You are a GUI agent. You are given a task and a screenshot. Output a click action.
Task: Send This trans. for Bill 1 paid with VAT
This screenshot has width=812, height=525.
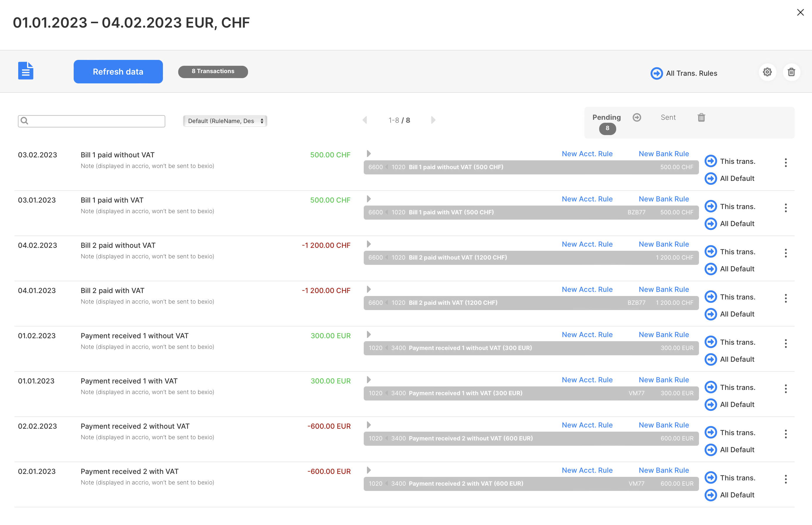(x=730, y=207)
